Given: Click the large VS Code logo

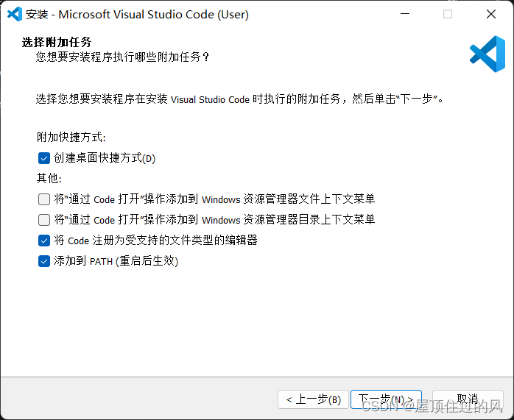Looking at the screenshot, I should [487, 54].
